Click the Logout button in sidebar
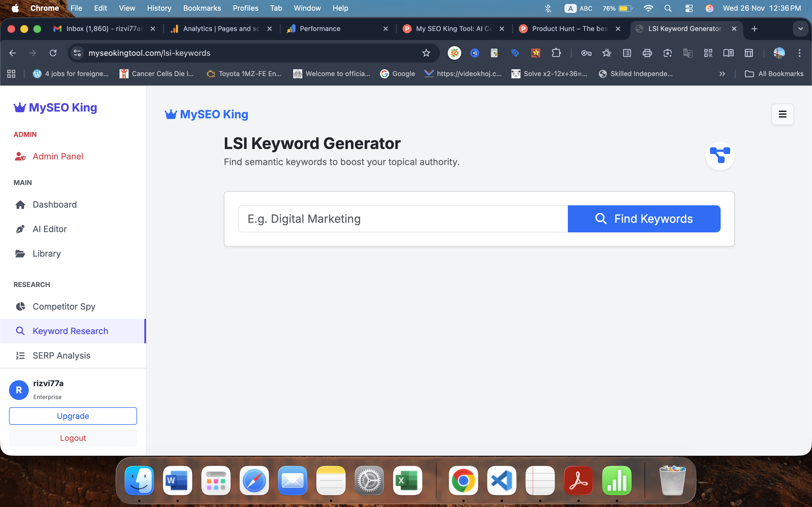 click(73, 438)
